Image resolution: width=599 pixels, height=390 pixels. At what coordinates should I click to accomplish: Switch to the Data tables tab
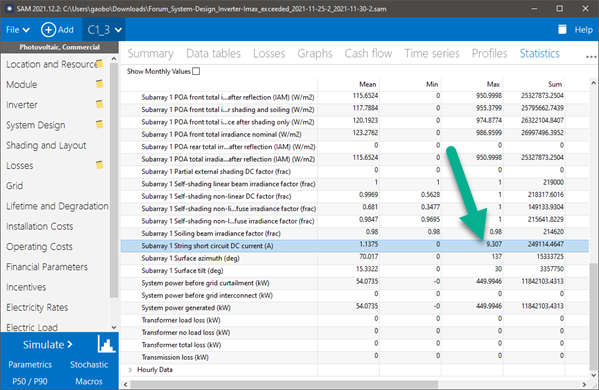[x=214, y=53]
